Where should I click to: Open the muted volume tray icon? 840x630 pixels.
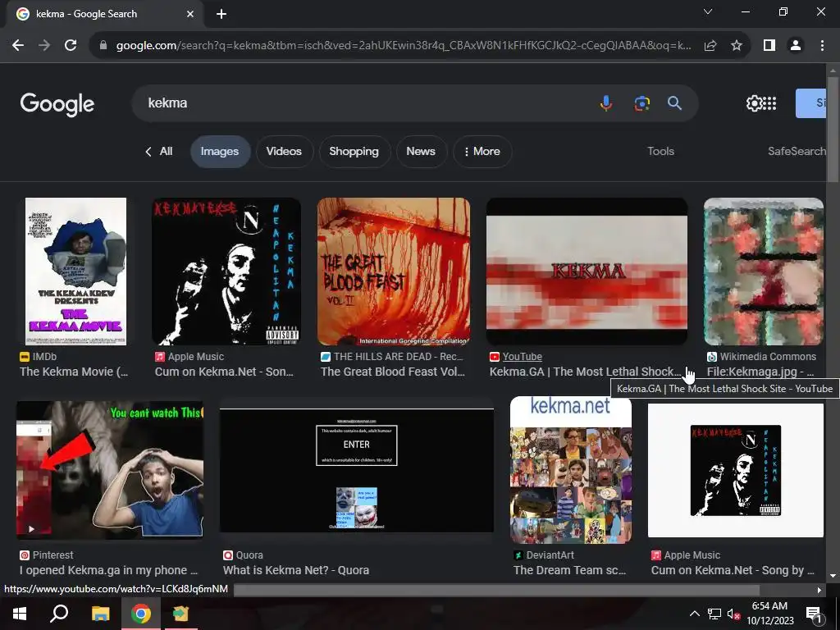pos(733,614)
